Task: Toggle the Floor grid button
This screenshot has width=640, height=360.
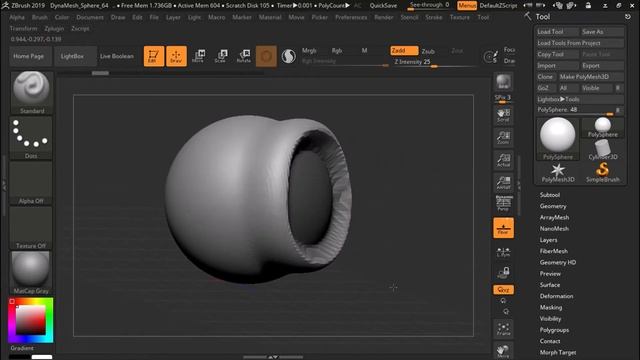Action: (x=503, y=228)
